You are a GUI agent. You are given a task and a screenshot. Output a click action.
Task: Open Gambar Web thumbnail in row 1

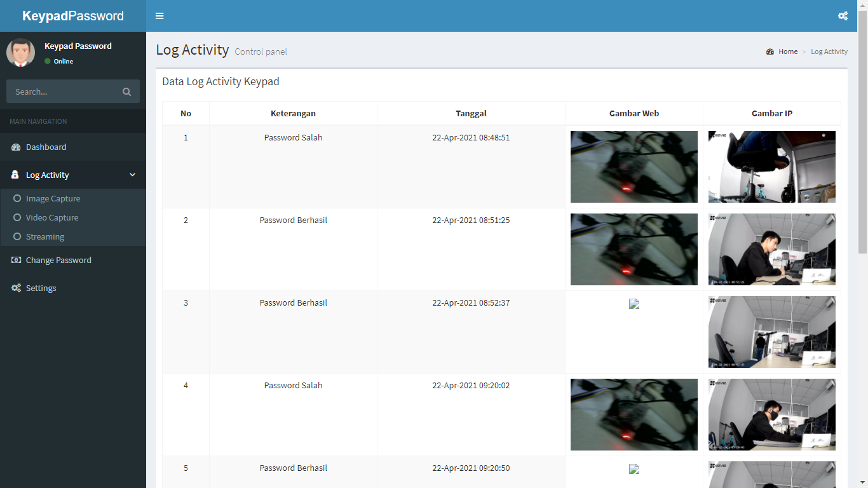point(634,166)
